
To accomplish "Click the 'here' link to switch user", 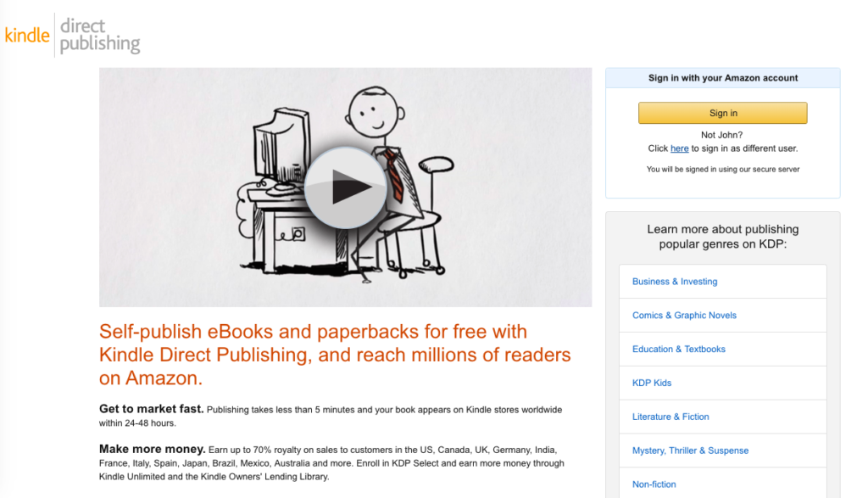I will [x=679, y=148].
